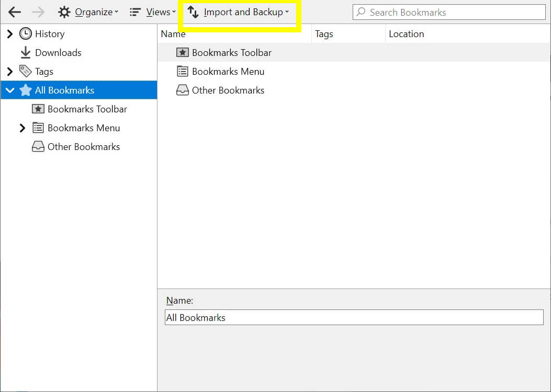
Task: Click the History clock icon
Action: tap(25, 33)
